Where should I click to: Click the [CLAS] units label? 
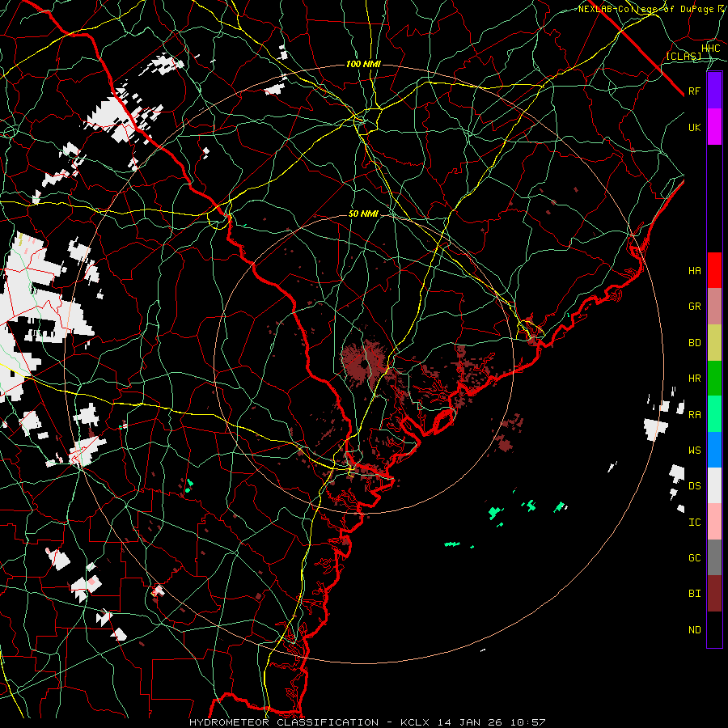684,56
